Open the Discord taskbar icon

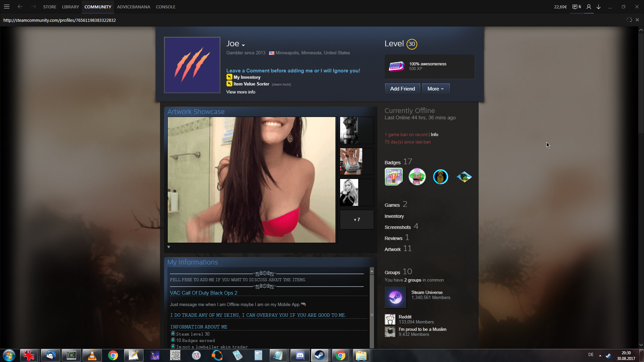(x=300, y=355)
